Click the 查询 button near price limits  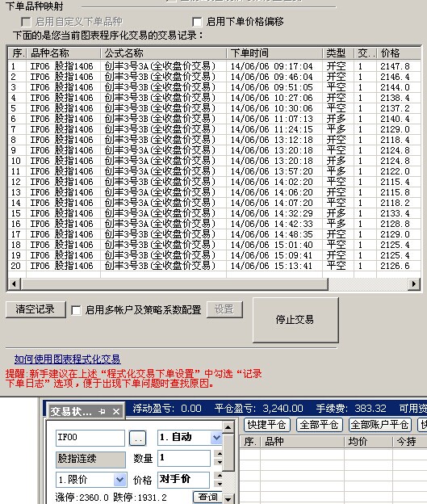[x=207, y=497]
